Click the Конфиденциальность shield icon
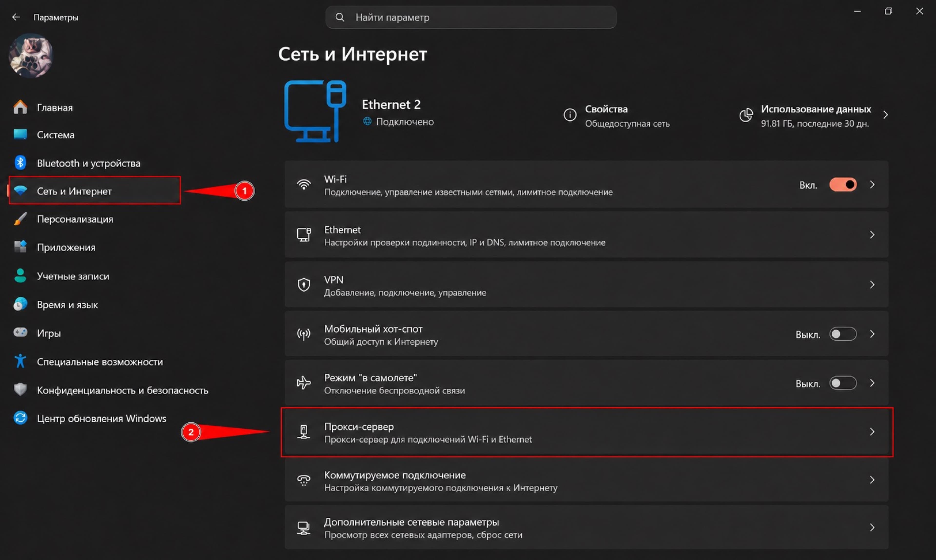 20,389
